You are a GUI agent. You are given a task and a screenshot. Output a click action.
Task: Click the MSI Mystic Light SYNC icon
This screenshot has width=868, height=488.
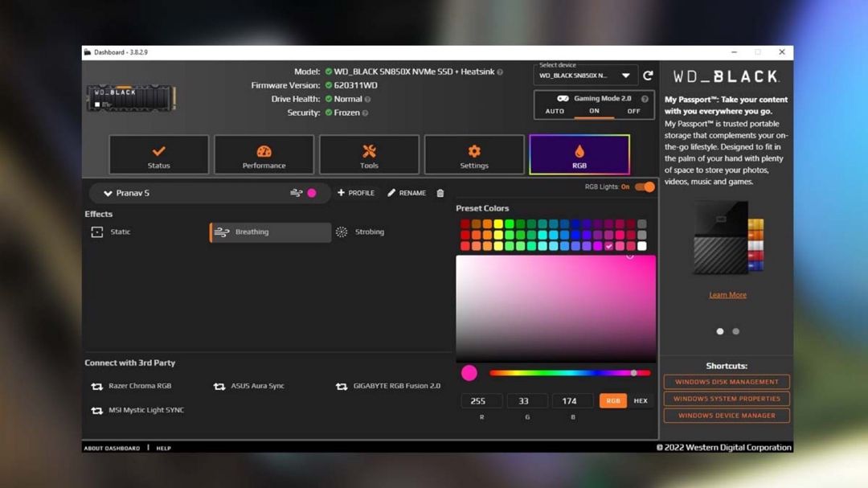click(97, 411)
